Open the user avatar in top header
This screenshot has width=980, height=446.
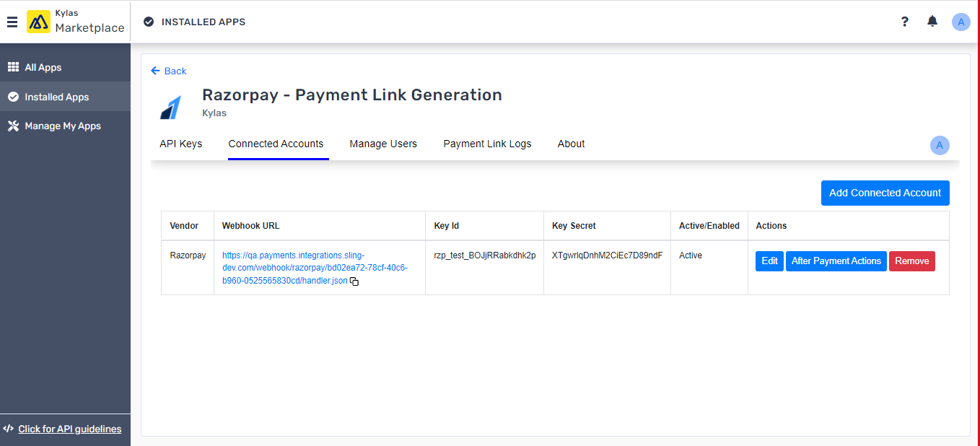961,22
